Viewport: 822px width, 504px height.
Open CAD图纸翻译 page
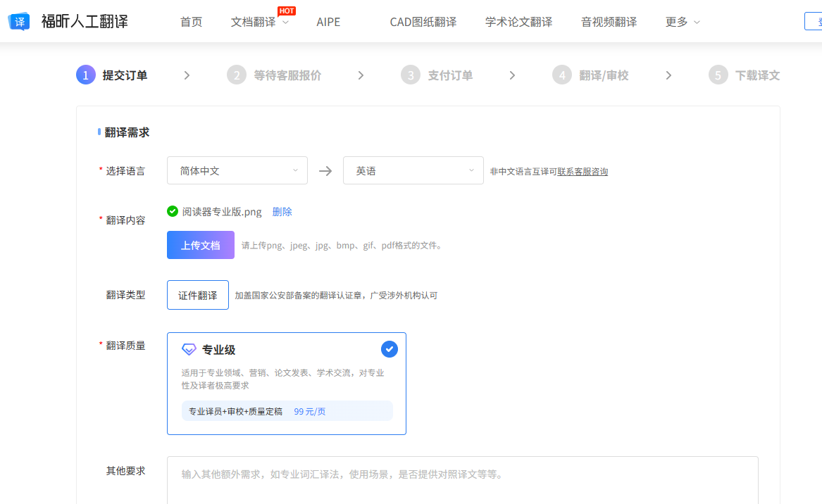click(423, 22)
